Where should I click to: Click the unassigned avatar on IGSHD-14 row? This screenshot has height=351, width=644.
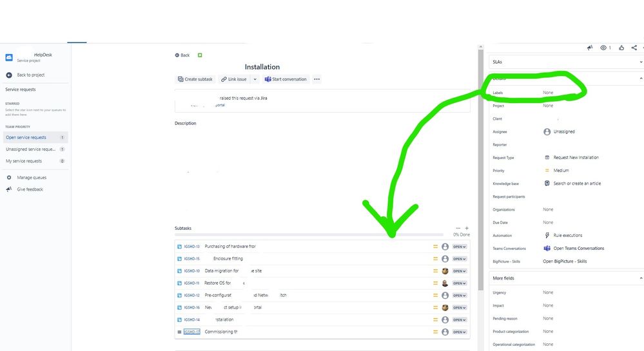(x=445, y=319)
